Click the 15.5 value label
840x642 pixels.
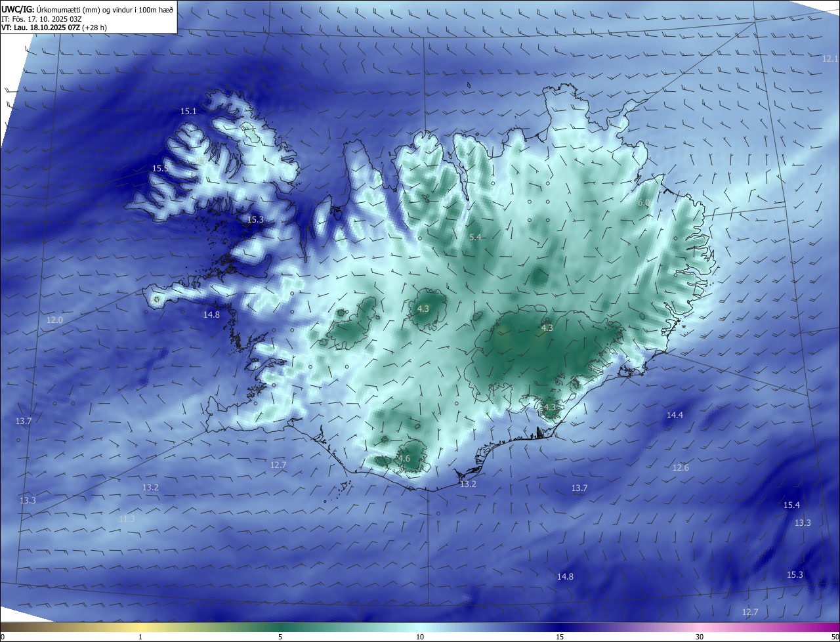[x=160, y=169]
